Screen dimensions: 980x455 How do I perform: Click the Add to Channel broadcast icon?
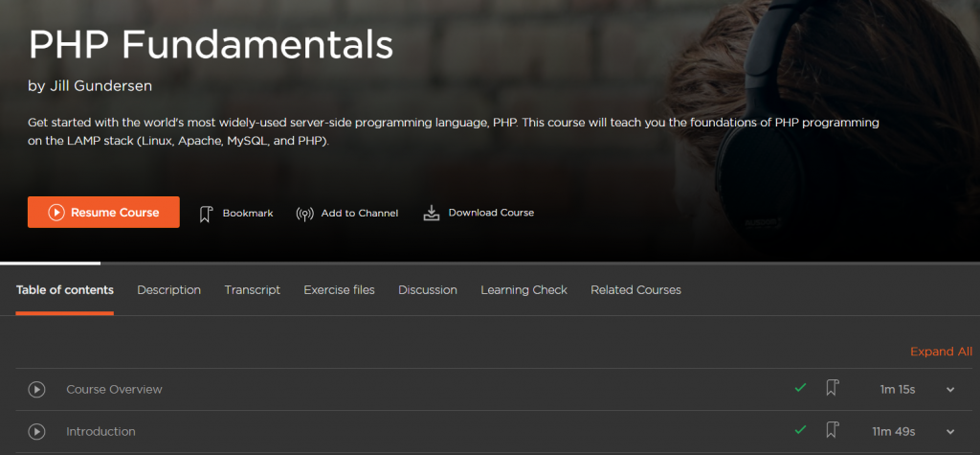click(304, 214)
